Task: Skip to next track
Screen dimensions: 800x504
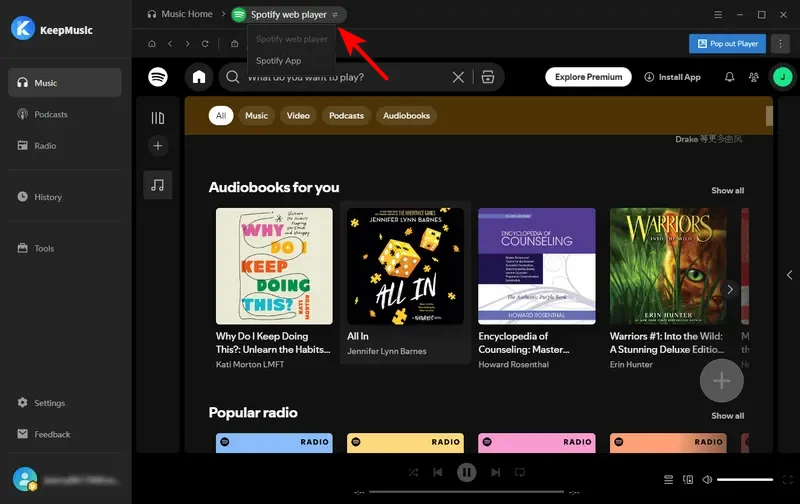Action: (x=495, y=472)
